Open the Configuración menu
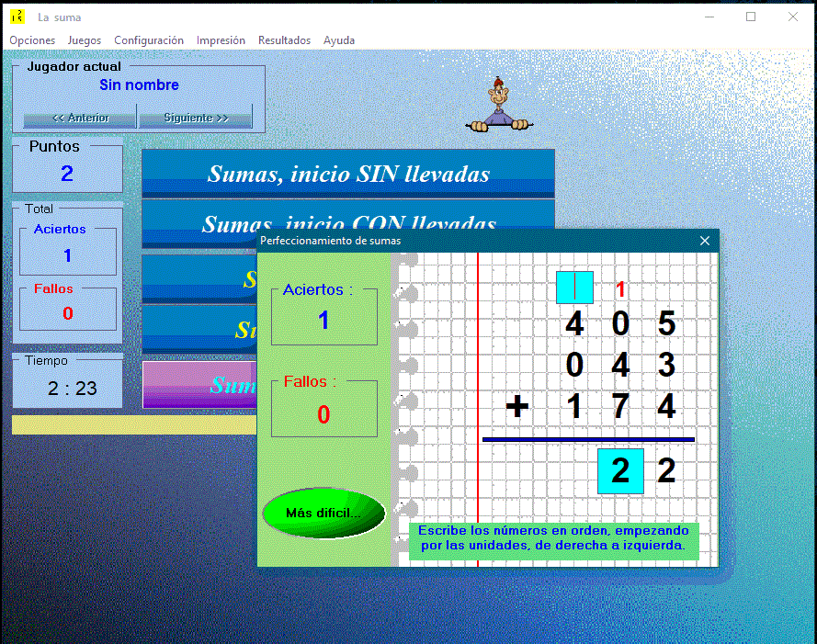Image resolution: width=817 pixels, height=644 pixels. click(149, 40)
